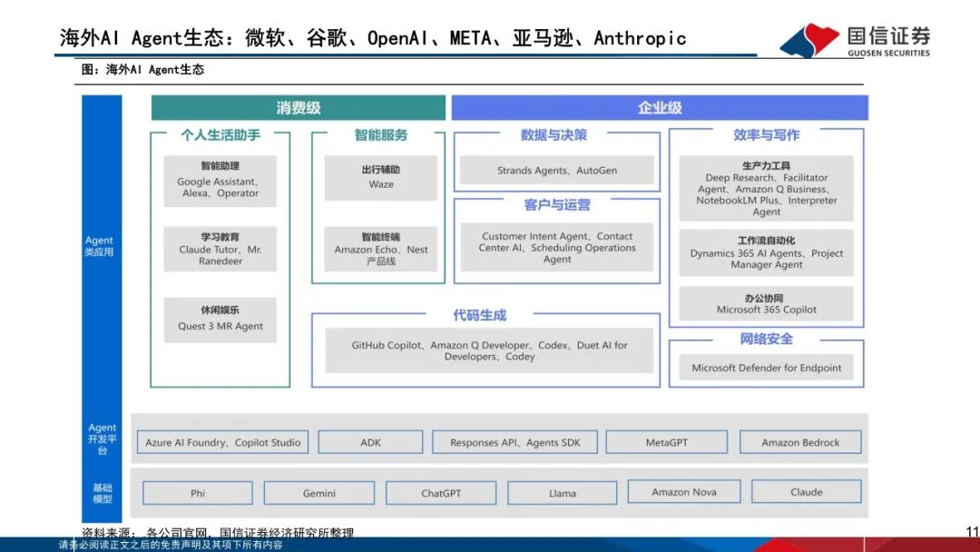
Task: Click the slide title 海外AI Agent生态
Action: (373, 38)
